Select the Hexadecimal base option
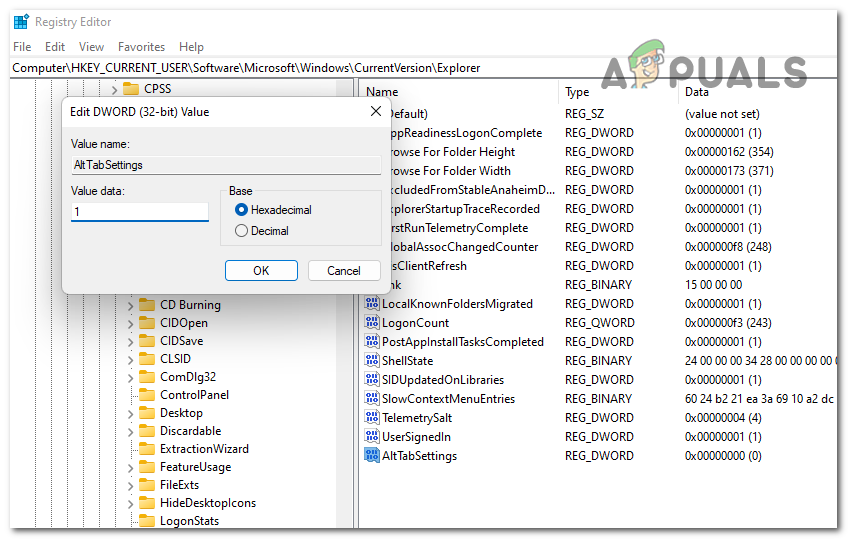The height and width of the screenshot is (539, 848). (242, 210)
